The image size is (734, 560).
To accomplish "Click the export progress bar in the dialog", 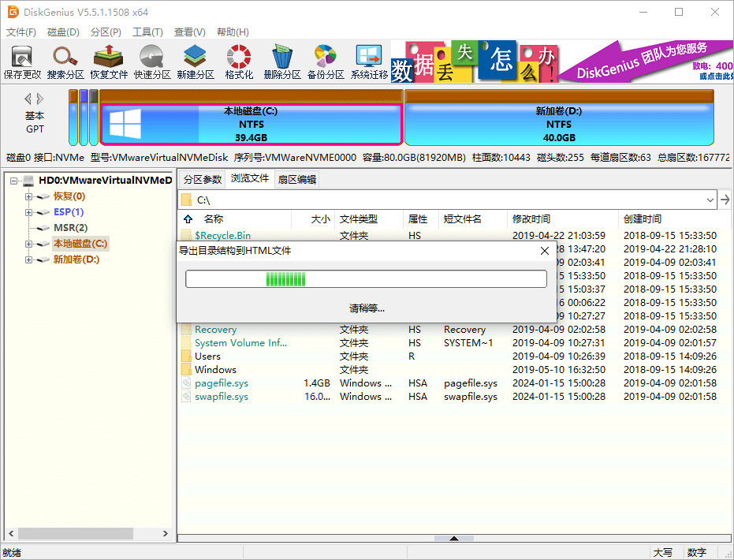I will coord(366,279).
